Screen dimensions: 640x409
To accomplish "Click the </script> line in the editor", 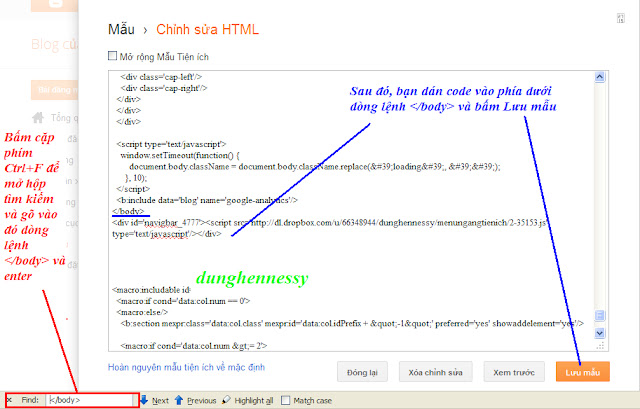I will (x=133, y=189).
